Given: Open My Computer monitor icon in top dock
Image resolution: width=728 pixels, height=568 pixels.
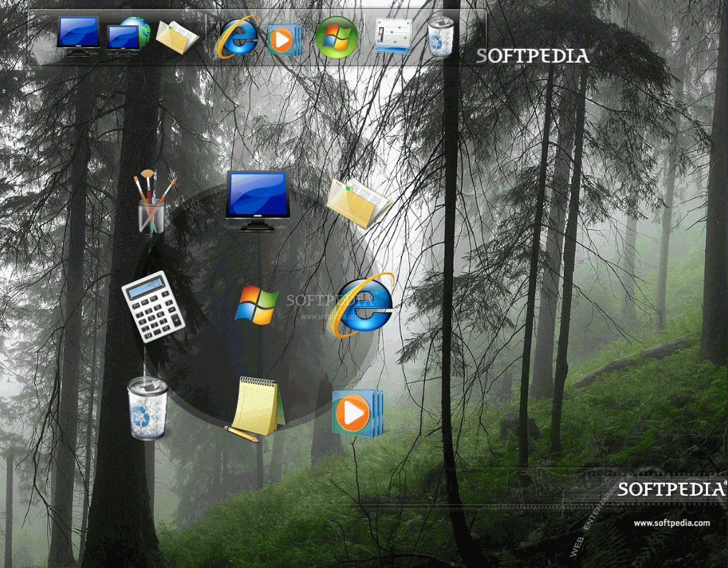Looking at the screenshot, I should [x=78, y=37].
